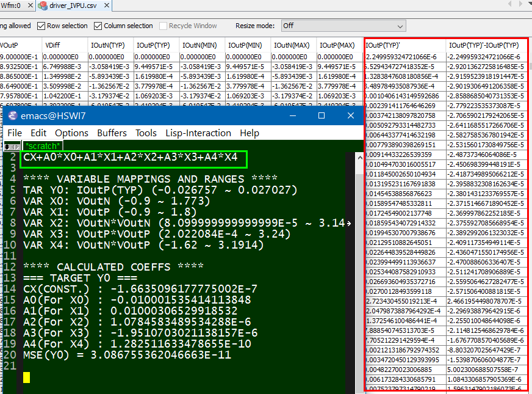Screen dimensions: 532x394
Task: Close the emacs@HSWI7 window
Action: pyautogui.click(x=351, y=115)
